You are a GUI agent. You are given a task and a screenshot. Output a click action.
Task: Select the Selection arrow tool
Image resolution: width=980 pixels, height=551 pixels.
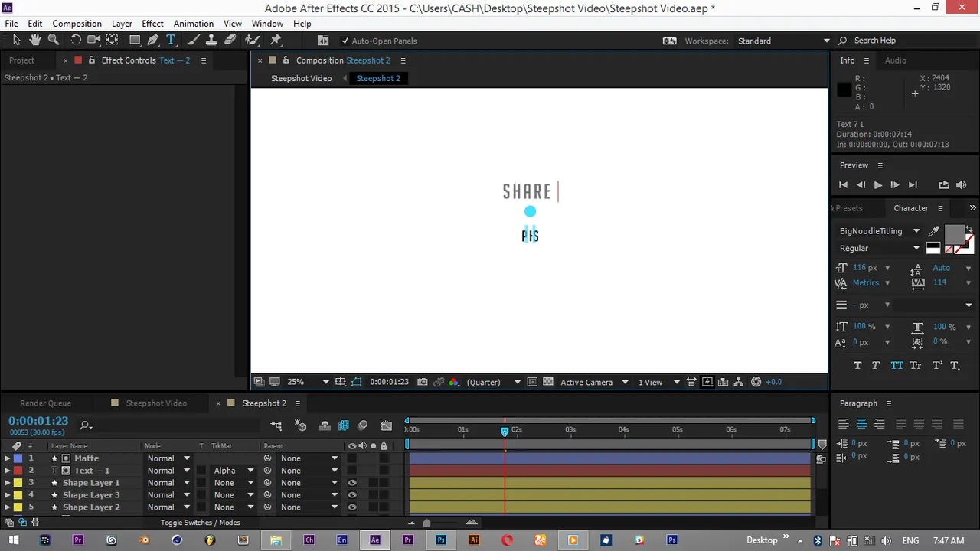(x=17, y=40)
